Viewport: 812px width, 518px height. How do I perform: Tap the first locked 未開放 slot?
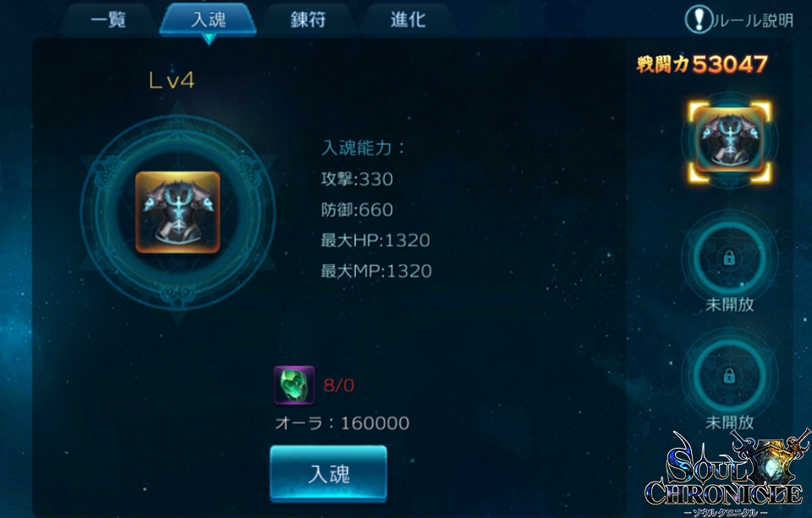tap(729, 257)
